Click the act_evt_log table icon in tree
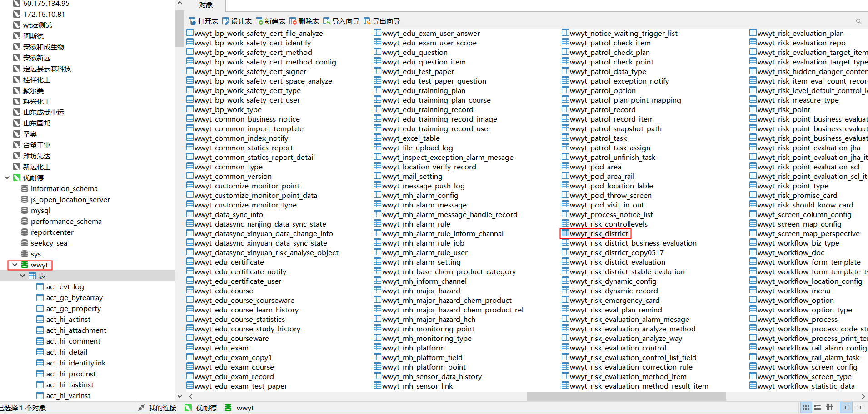The height and width of the screenshot is (414, 868). tap(40, 286)
